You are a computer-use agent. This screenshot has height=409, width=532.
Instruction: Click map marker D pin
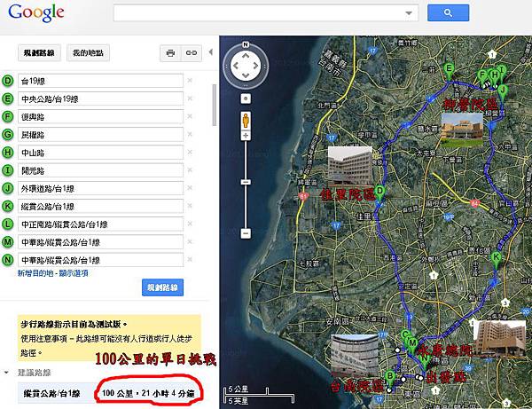coord(380,194)
